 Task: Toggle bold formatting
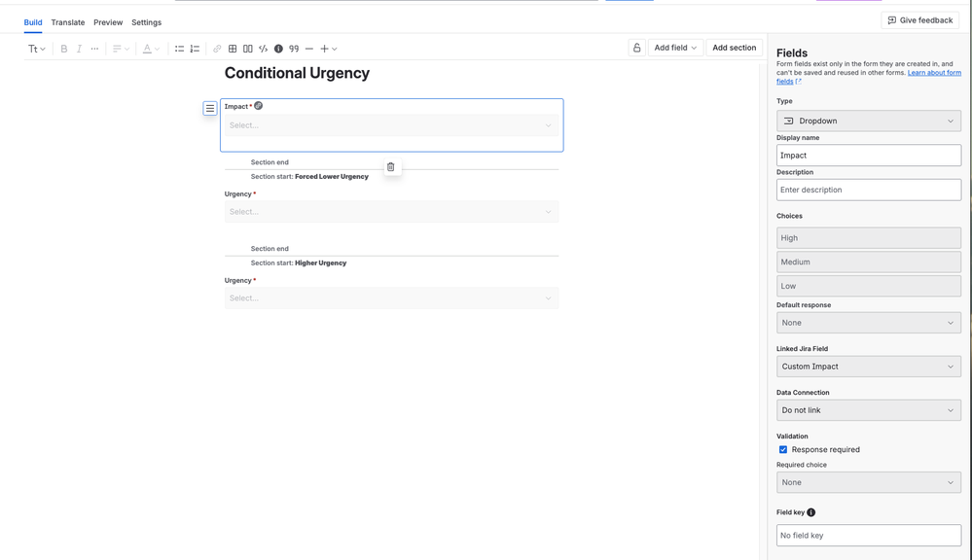[64, 49]
